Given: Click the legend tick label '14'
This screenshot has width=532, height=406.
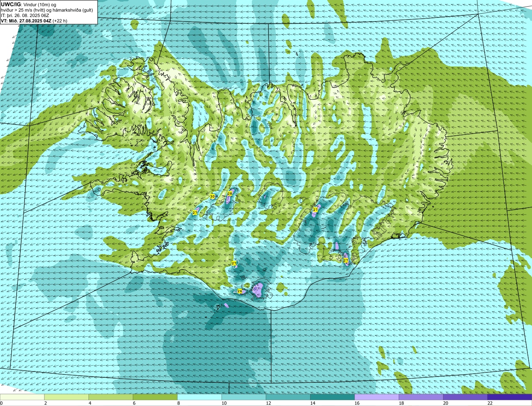Looking at the screenshot, I should tap(313, 403).
